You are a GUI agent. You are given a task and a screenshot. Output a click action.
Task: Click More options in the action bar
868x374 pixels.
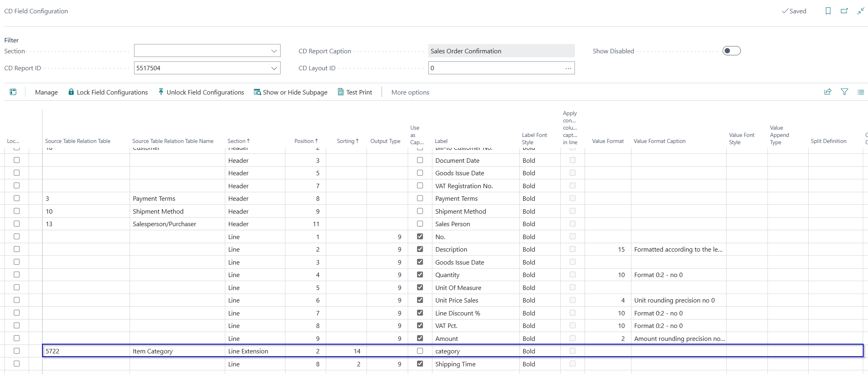[410, 92]
